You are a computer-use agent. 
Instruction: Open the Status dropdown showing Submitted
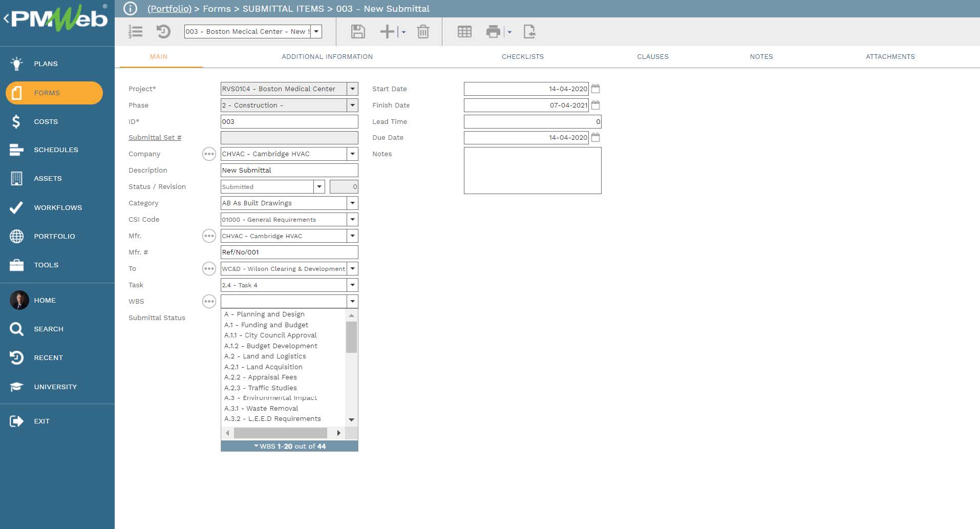(x=319, y=186)
